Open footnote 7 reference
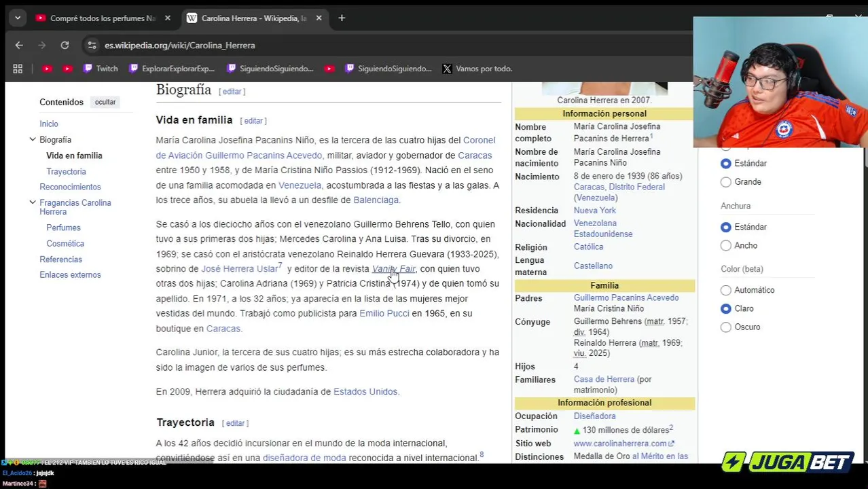This screenshot has height=489, width=868. (x=280, y=266)
